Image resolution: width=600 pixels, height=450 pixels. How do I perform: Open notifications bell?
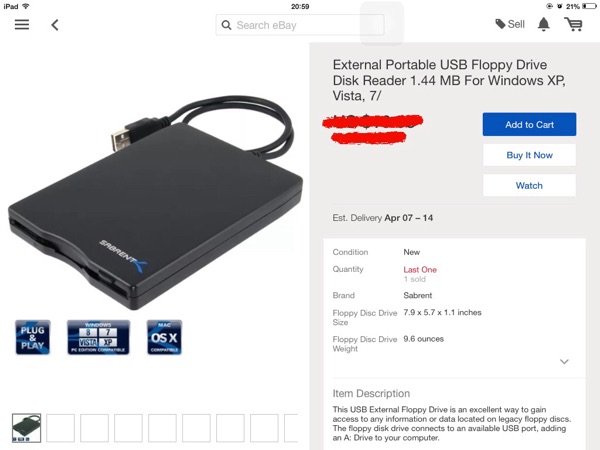click(543, 24)
